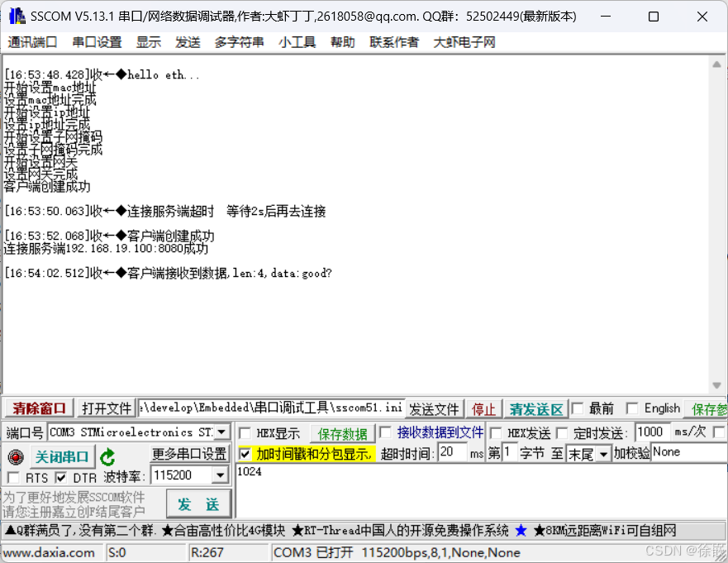Image resolution: width=728 pixels, height=563 pixels.
Task: Open the 大虾电子网 menu
Action: 464,42
